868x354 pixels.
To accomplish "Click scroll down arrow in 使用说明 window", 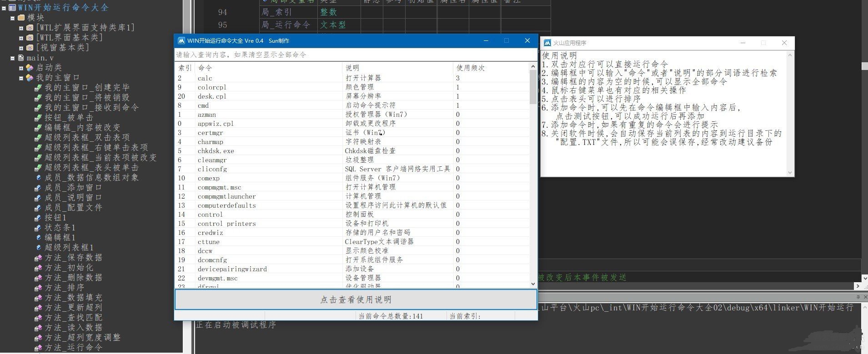I will tap(790, 173).
